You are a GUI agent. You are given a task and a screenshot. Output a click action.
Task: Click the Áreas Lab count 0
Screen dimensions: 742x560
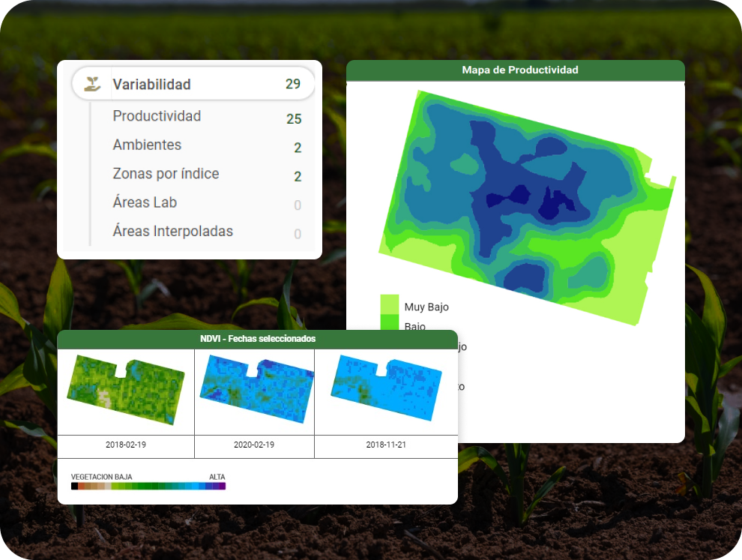(298, 205)
